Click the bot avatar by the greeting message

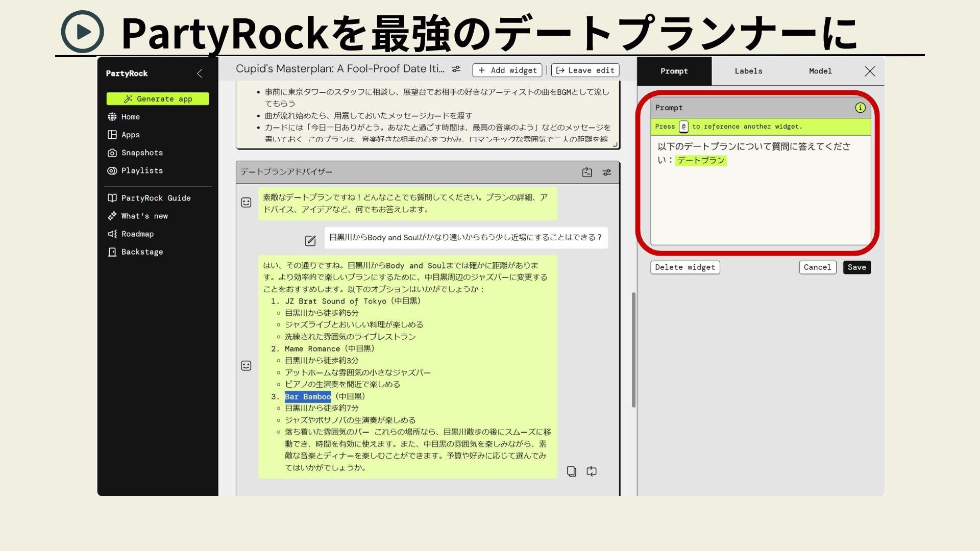tap(246, 203)
